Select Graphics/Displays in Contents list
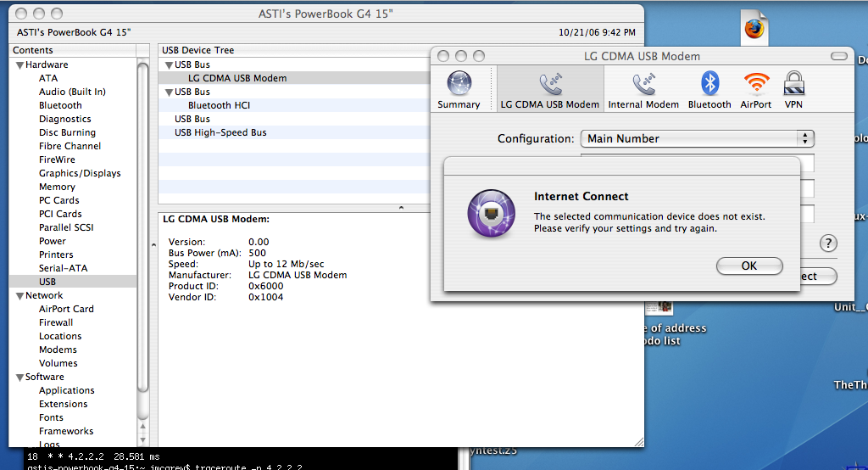Screen dimensions: 868x470 pos(80,173)
